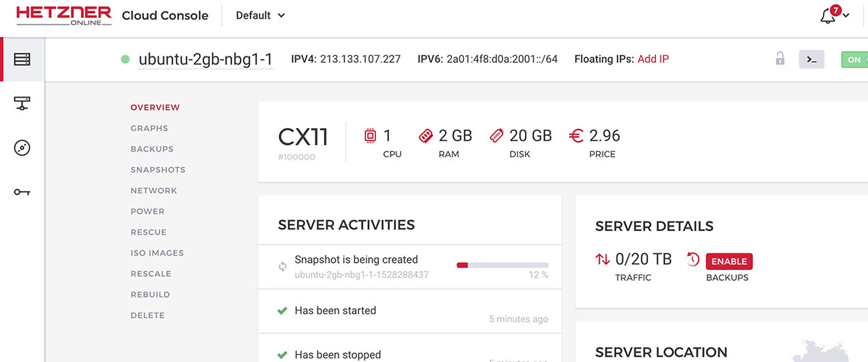Image resolution: width=868 pixels, height=362 pixels.
Task: Click the snapshot creating spinner icon
Action: pyautogui.click(x=284, y=266)
